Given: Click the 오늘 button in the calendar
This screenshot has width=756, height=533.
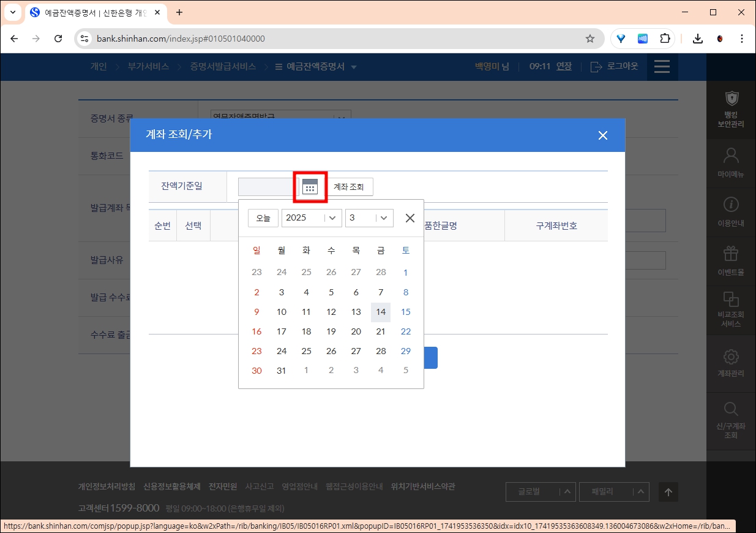Looking at the screenshot, I should 263,217.
